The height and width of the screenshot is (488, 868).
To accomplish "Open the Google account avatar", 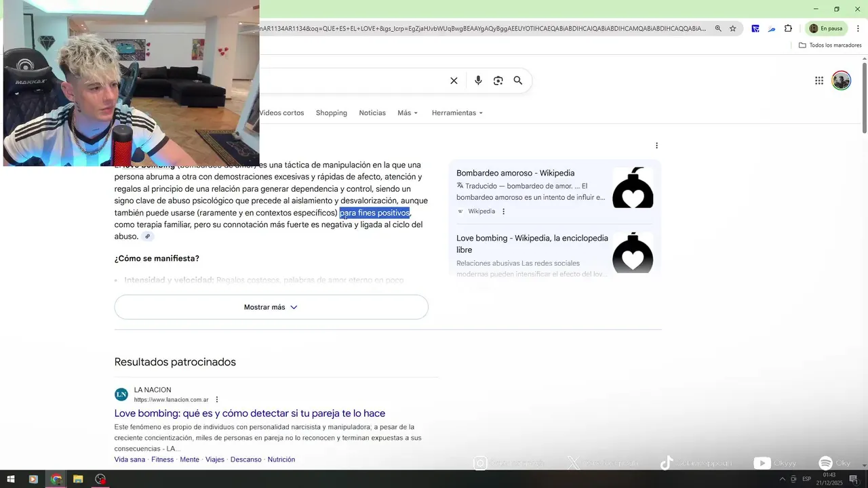I will [x=842, y=81].
